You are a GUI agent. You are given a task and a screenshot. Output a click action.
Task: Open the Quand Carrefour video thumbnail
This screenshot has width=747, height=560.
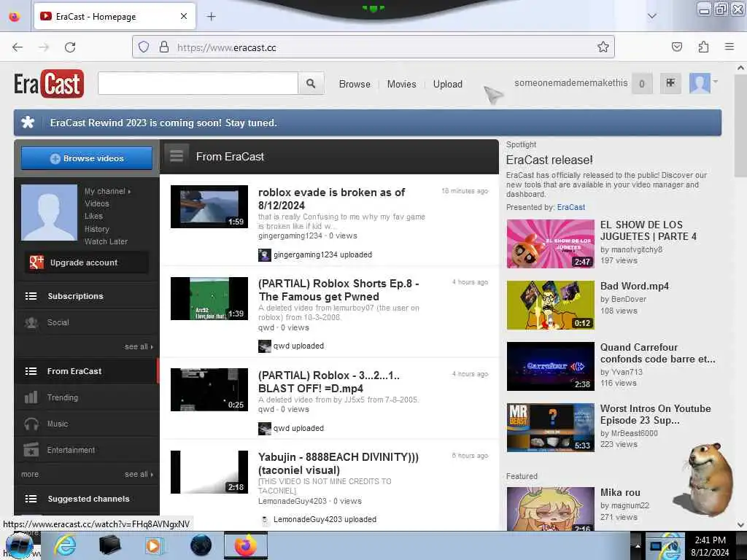(x=550, y=366)
